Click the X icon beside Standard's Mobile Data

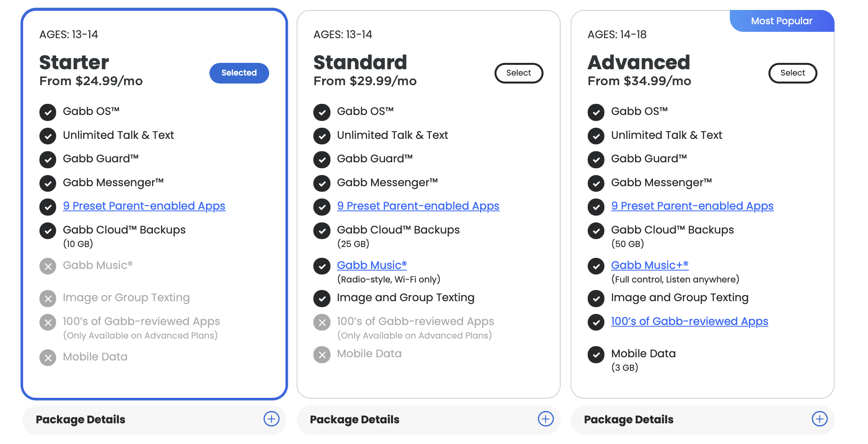[322, 354]
